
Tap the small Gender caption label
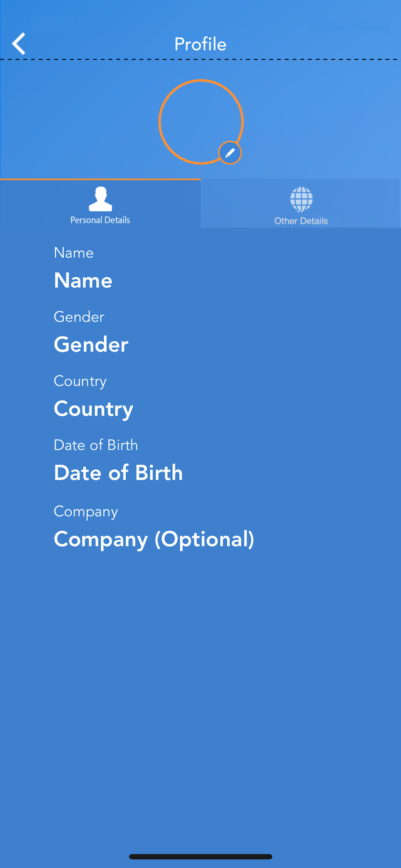coord(79,317)
